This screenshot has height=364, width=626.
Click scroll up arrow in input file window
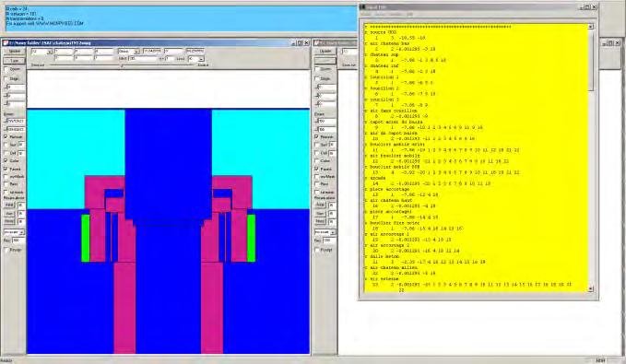pos(591,27)
